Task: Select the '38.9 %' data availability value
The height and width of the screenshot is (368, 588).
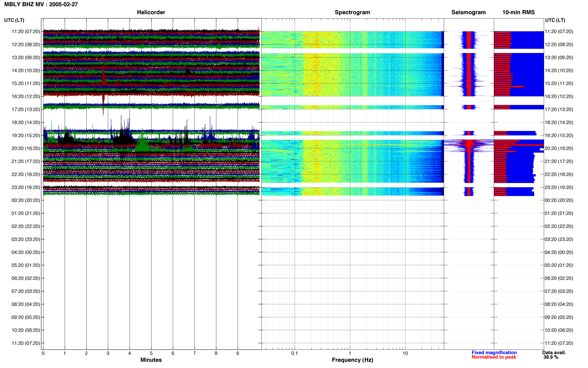Action: [551, 357]
